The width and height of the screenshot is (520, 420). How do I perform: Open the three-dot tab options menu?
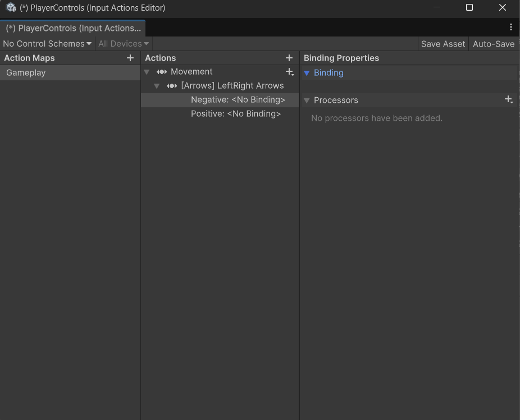point(510,27)
